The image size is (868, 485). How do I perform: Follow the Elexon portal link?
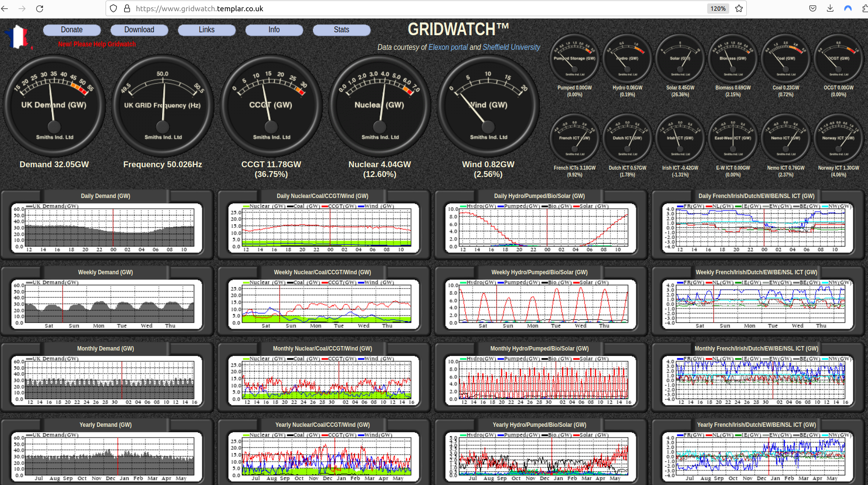[x=448, y=47]
